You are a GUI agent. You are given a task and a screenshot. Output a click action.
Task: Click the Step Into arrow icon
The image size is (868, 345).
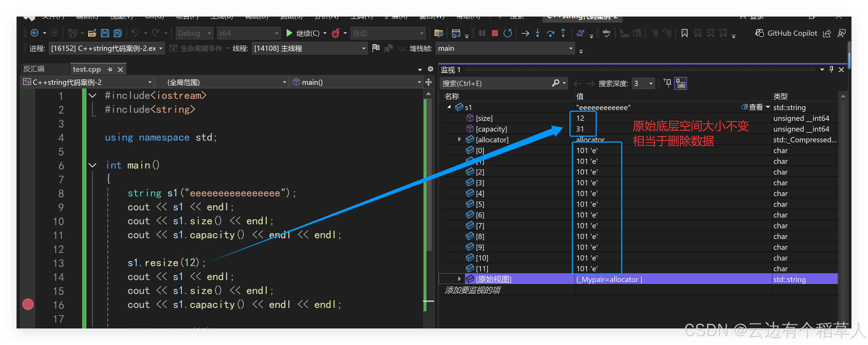[538, 33]
